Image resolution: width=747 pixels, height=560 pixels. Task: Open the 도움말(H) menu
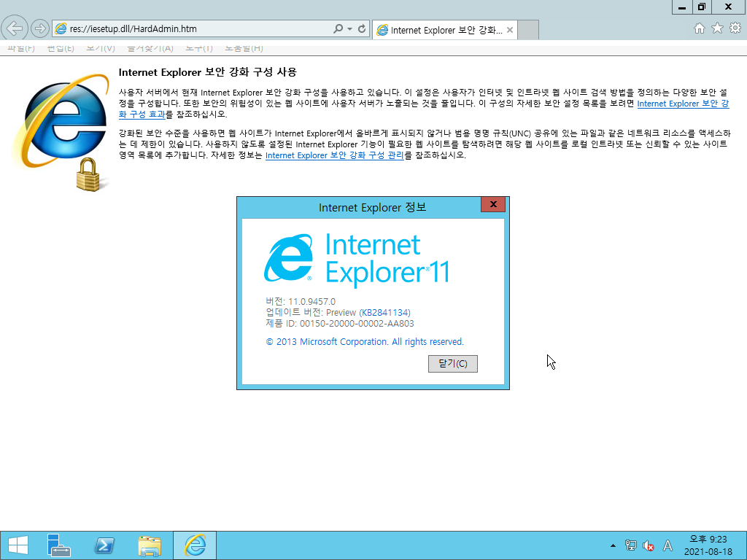244,48
